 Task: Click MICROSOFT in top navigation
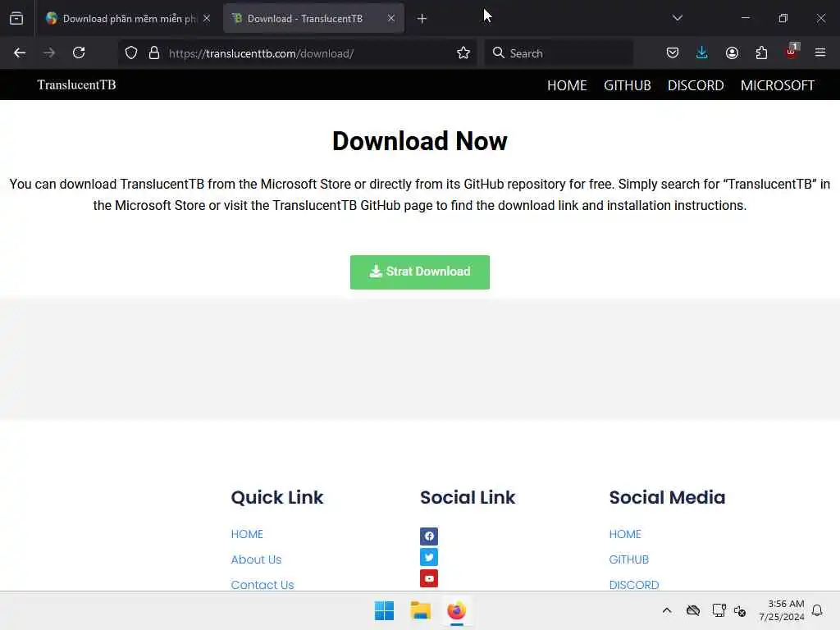[778, 85]
